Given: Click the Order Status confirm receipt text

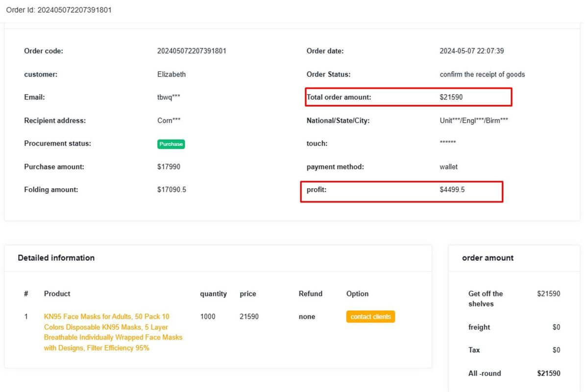Looking at the screenshot, I should click(482, 74).
